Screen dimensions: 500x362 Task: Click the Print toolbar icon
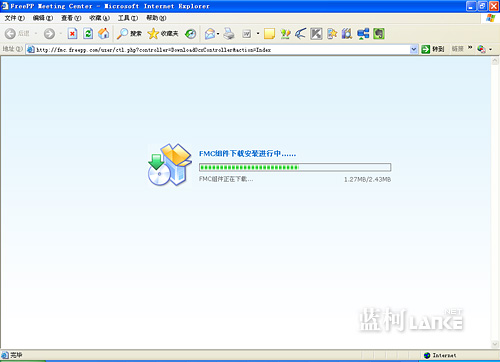[x=229, y=33]
